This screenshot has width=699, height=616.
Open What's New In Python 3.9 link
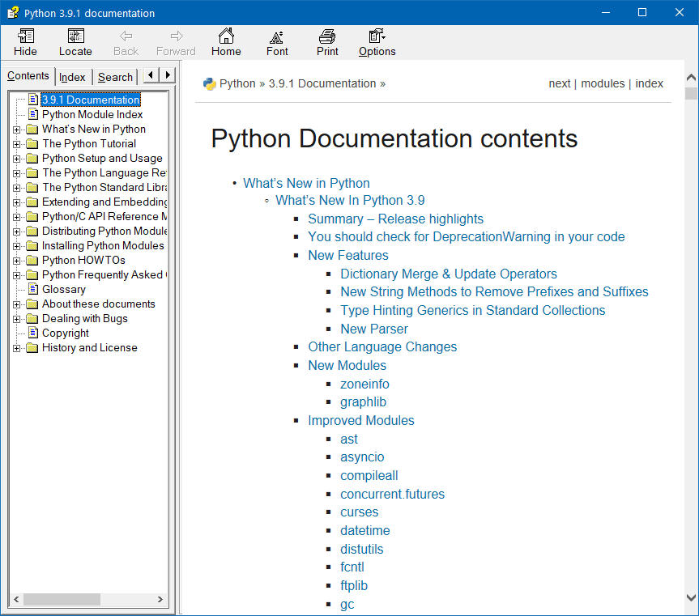[350, 201]
